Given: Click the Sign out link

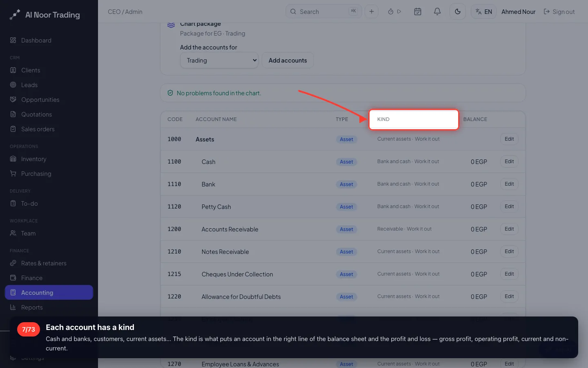Looking at the screenshot, I should point(559,11).
